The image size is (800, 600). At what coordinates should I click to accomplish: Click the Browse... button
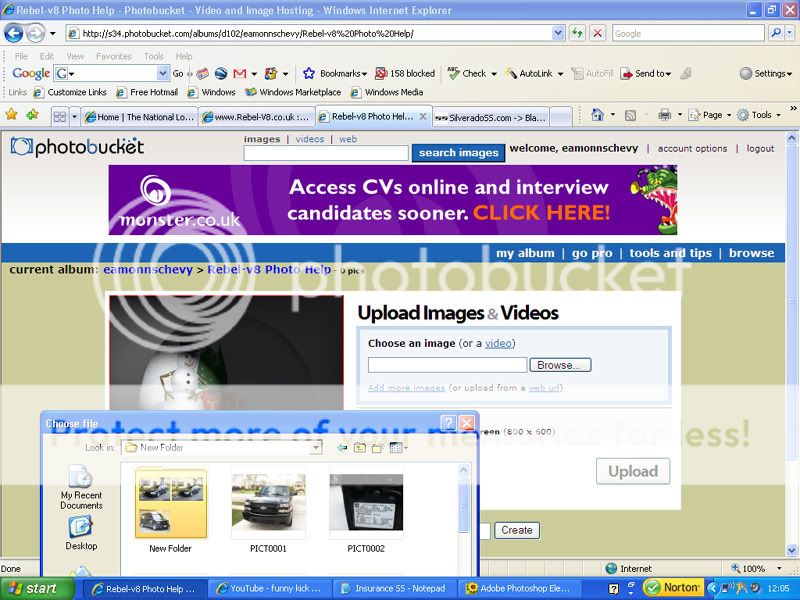coord(560,365)
